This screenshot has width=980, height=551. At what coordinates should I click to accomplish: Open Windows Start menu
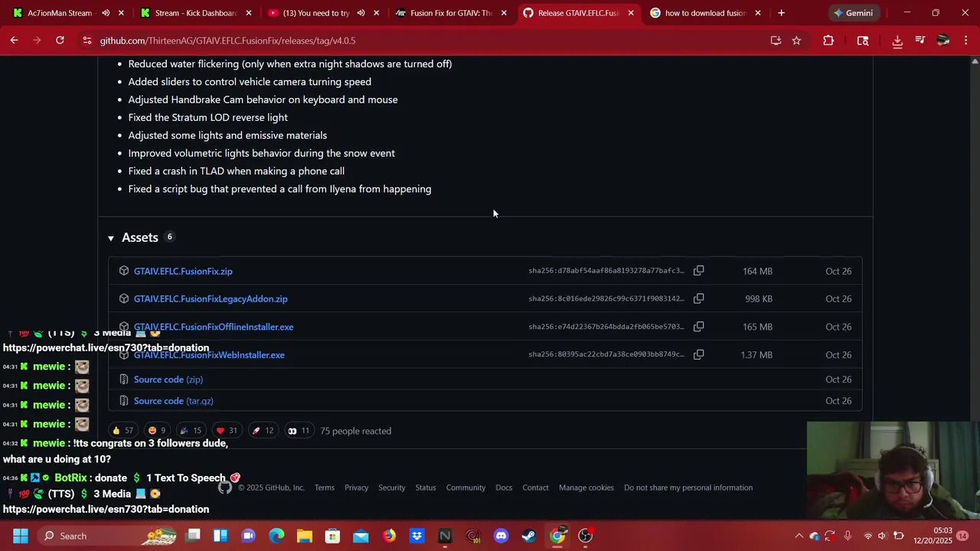click(21, 536)
